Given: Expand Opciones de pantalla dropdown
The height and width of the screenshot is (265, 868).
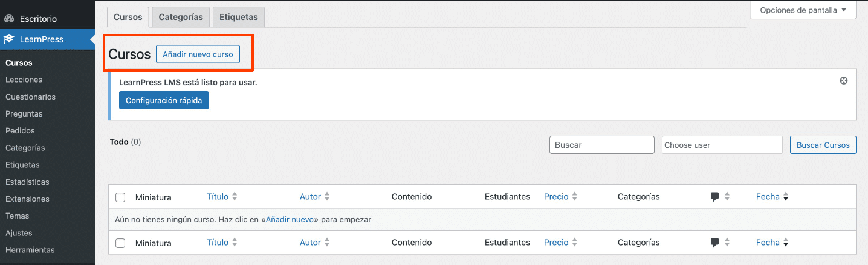Looking at the screenshot, I should tap(803, 10).
